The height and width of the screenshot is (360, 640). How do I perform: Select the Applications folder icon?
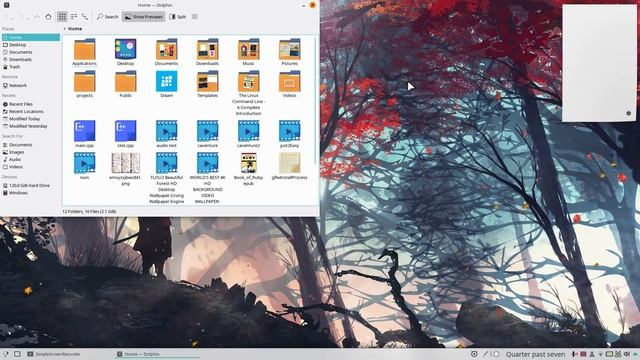click(84, 49)
